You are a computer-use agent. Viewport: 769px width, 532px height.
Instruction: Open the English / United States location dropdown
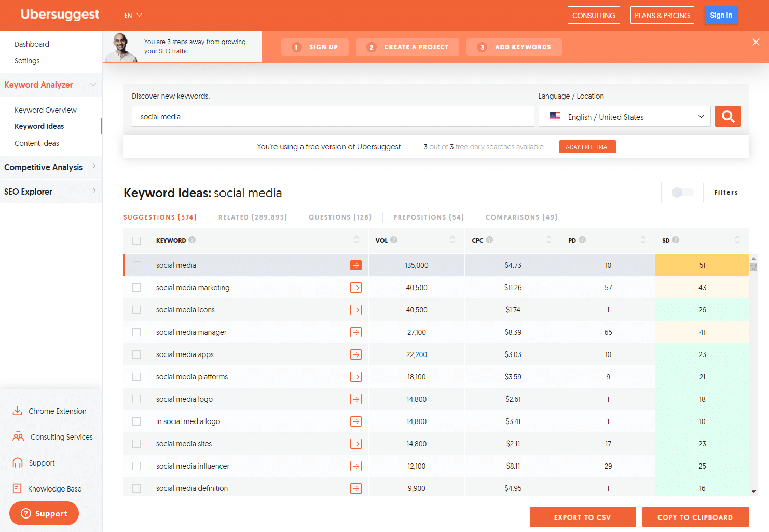(624, 116)
